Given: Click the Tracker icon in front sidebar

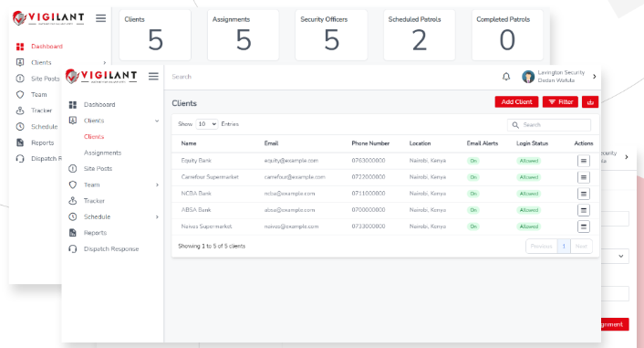Looking at the screenshot, I should click(x=73, y=201).
